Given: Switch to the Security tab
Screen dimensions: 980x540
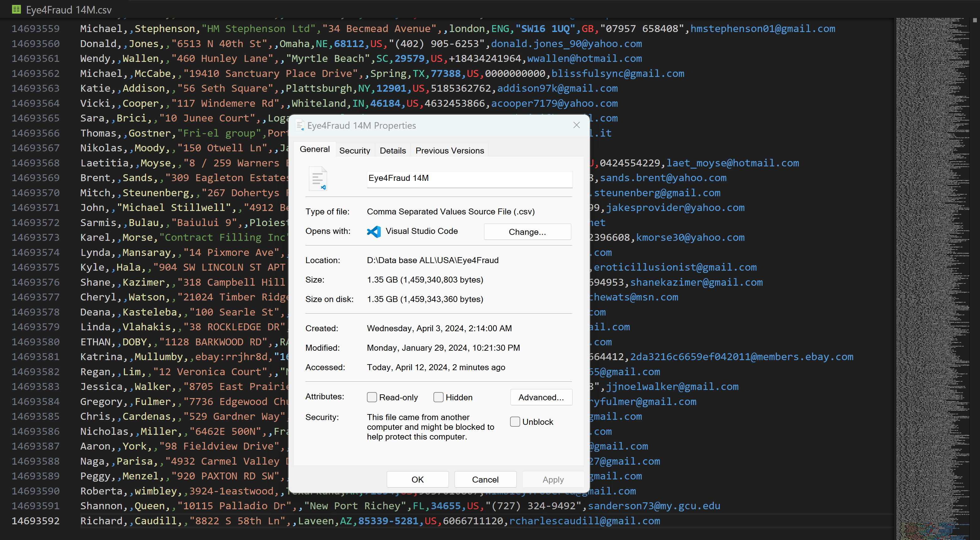Looking at the screenshot, I should pos(354,150).
